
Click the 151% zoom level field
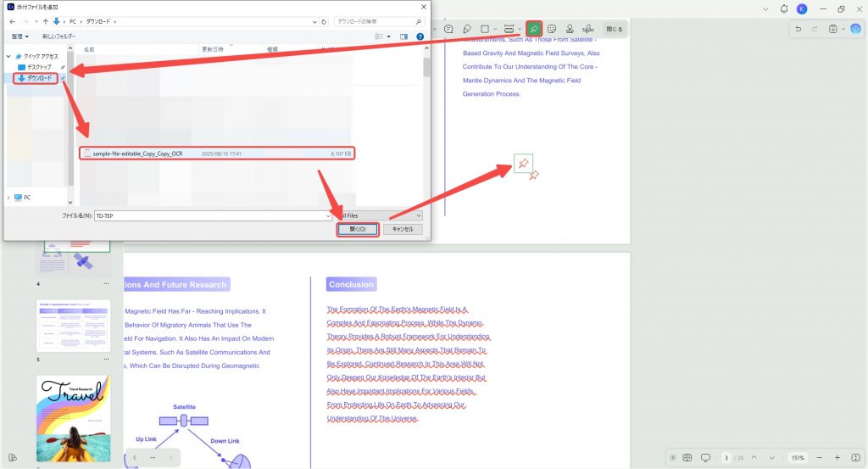point(797,458)
